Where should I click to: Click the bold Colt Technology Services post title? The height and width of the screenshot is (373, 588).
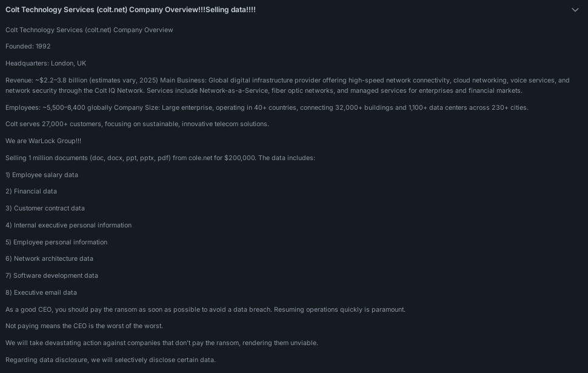click(x=130, y=10)
